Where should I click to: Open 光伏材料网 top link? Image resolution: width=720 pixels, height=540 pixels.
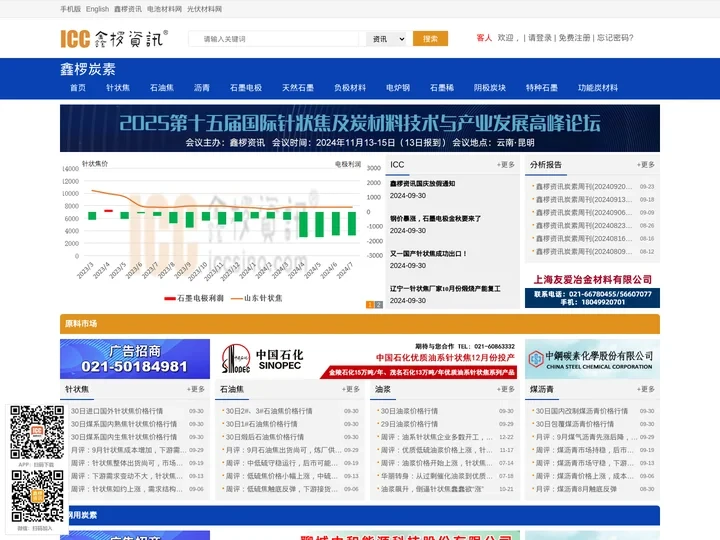[204, 9]
